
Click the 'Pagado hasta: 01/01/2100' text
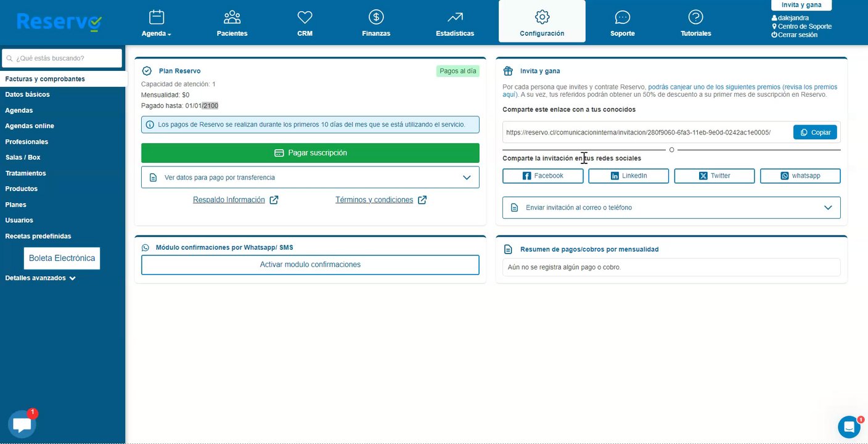tap(179, 106)
